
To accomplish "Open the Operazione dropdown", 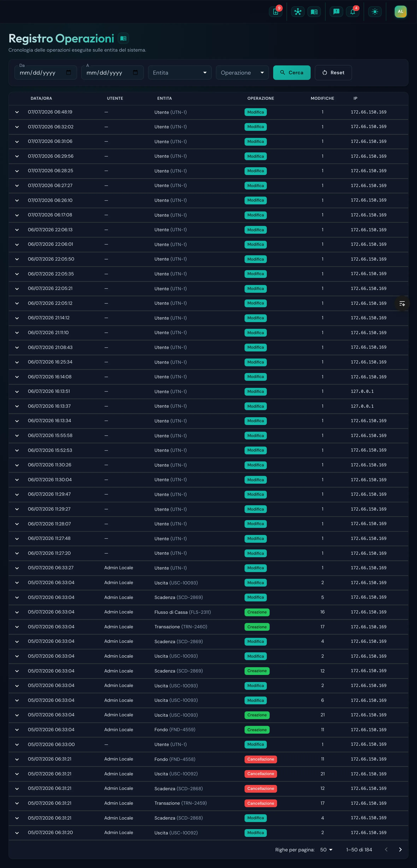I will click(242, 72).
